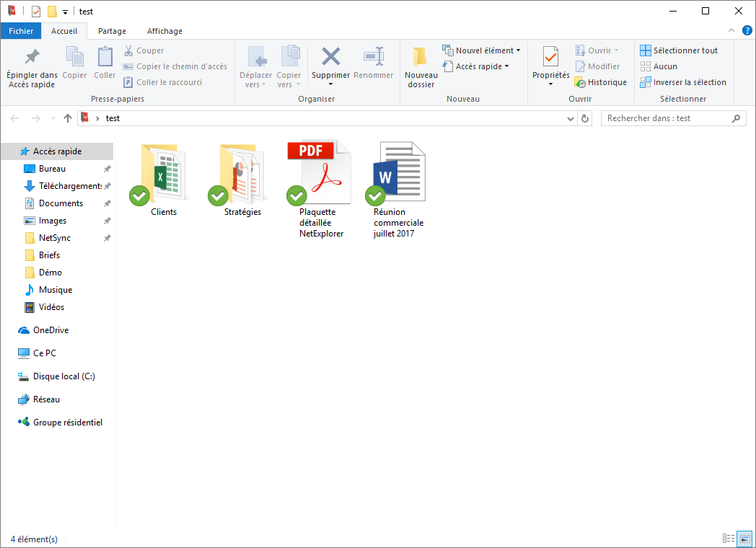Open Vidéos in the sidebar
This screenshot has width=756, height=548.
click(x=51, y=307)
